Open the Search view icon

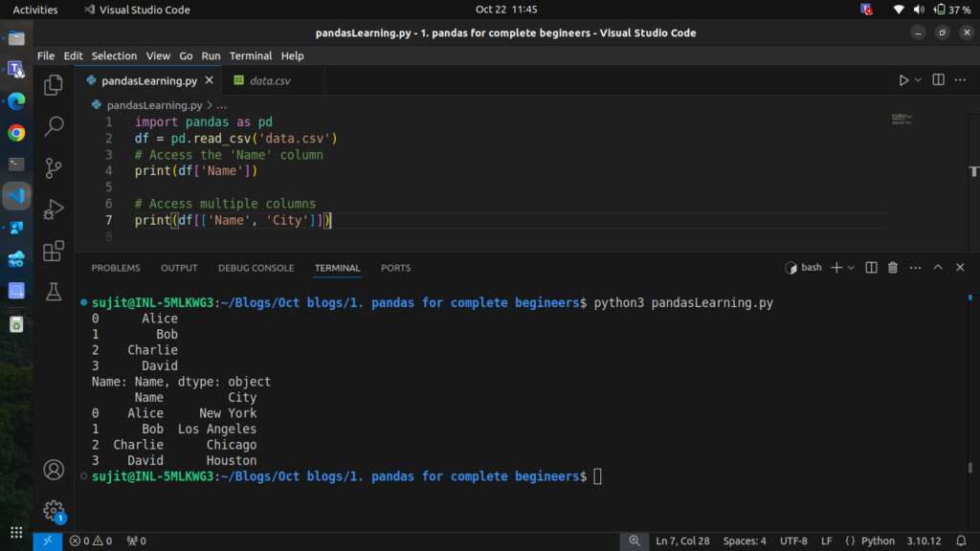54,125
